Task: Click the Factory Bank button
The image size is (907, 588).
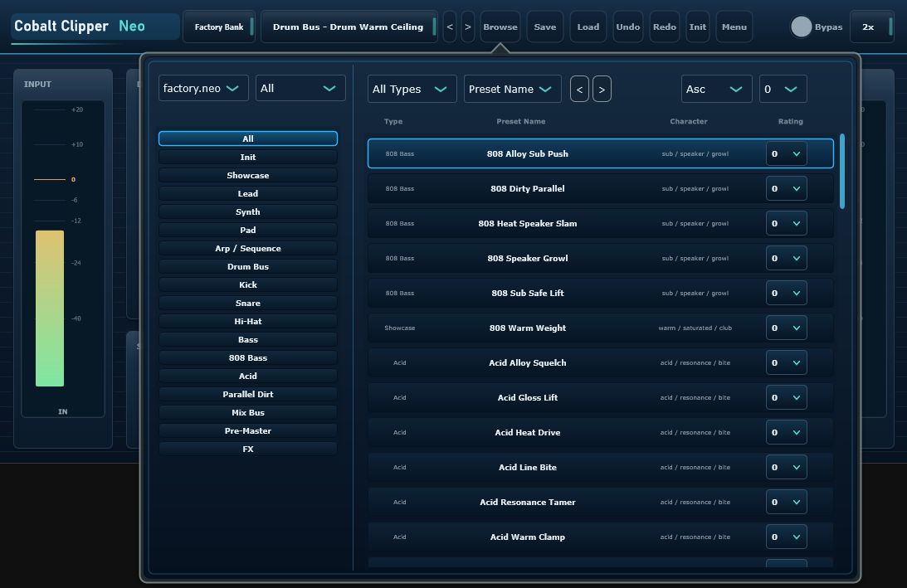Action: [218, 27]
